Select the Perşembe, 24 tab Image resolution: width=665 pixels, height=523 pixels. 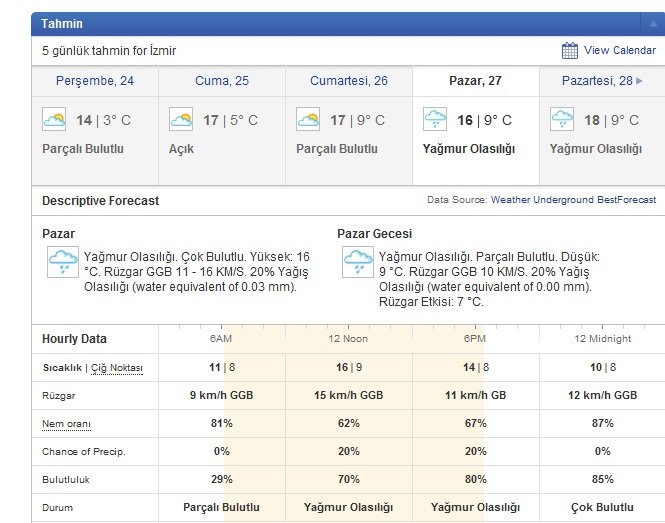(x=95, y=81)
